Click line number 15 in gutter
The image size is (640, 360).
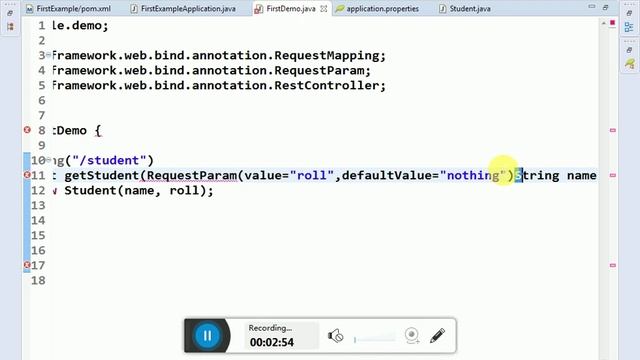38,236
